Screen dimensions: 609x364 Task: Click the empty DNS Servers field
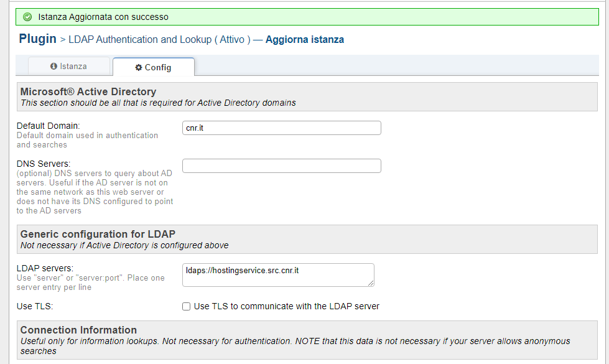tap(281, 166)
